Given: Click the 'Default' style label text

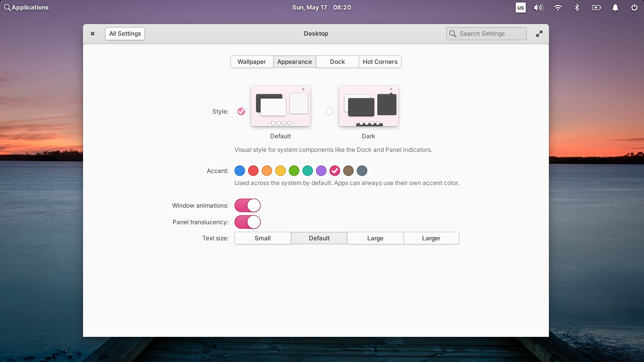Looking at the screenshot, I should pos(280,136).
